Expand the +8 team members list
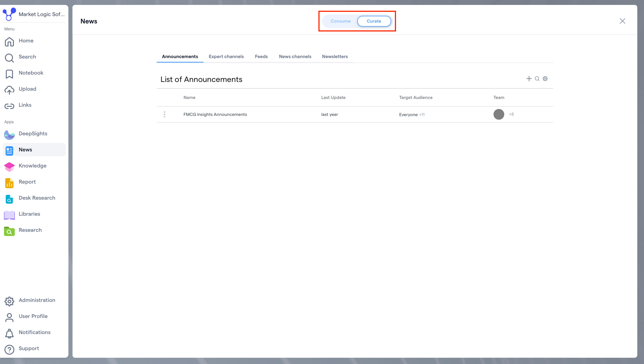 click(511, 114)
